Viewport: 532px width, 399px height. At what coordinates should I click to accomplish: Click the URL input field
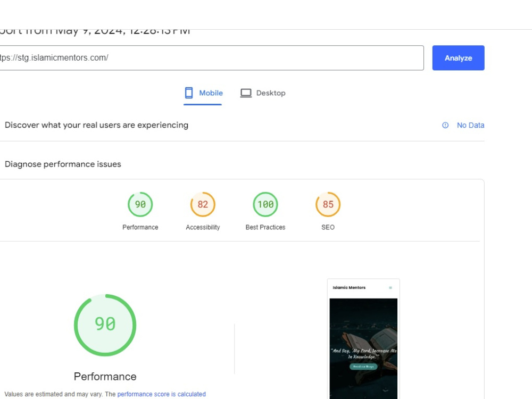(213, 57)
